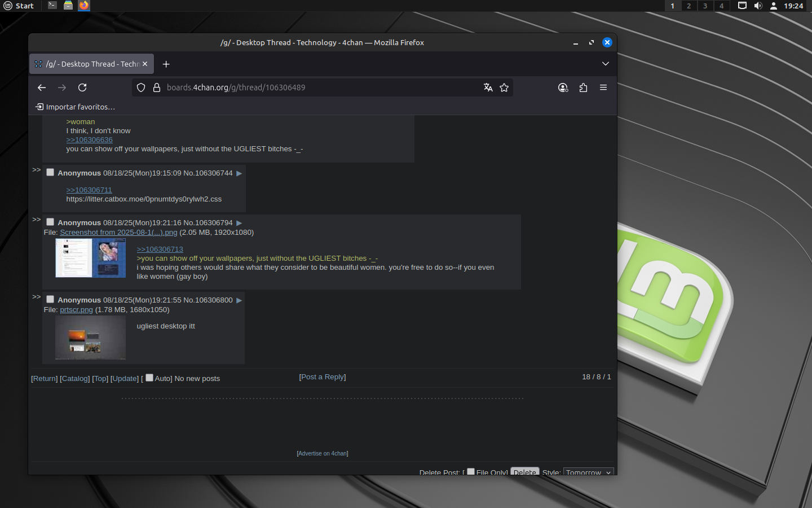Click the translate page icon in address bar

[x=488, y=87]
